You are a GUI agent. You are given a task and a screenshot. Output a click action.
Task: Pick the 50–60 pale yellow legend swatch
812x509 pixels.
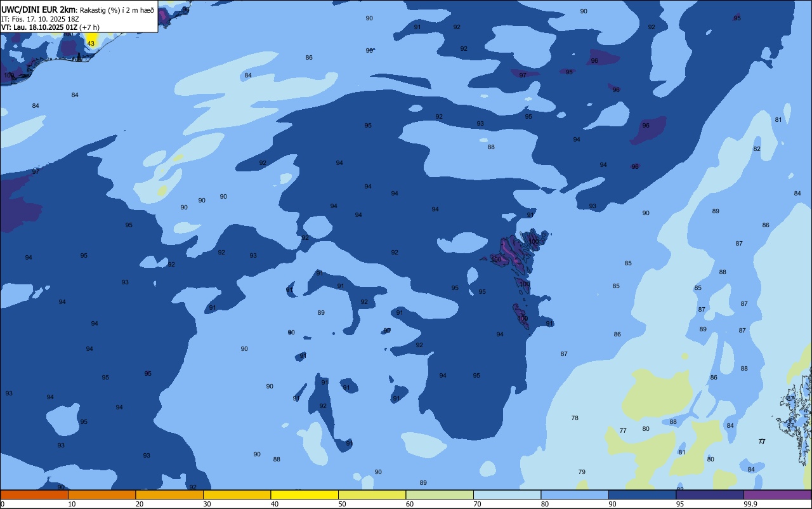[x=372, y=494]
